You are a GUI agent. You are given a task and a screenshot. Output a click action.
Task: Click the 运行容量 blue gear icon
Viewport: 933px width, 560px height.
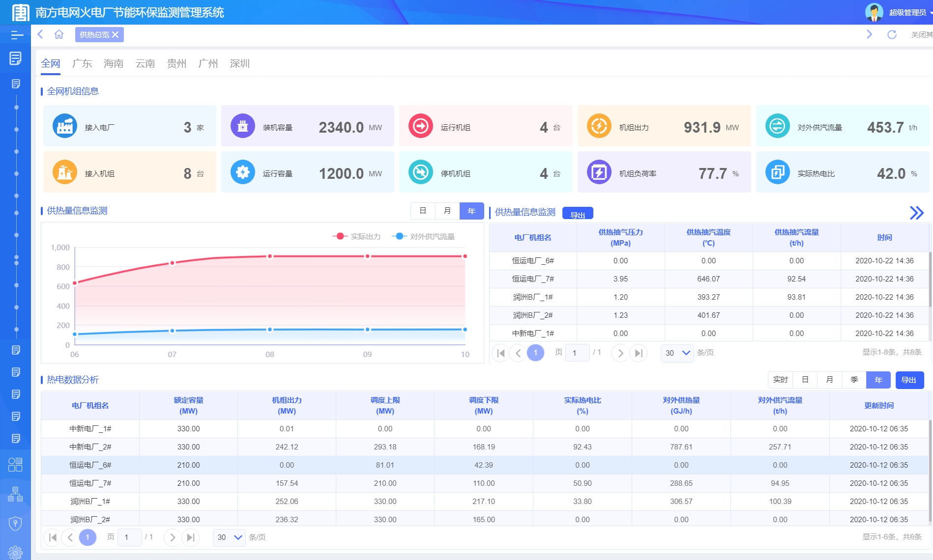[243, 172]
